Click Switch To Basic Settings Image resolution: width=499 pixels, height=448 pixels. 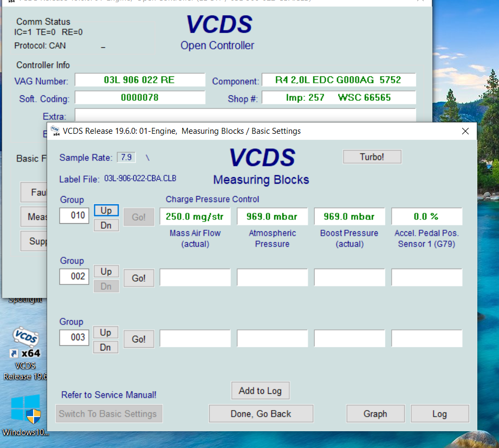[x=109, y=414]
